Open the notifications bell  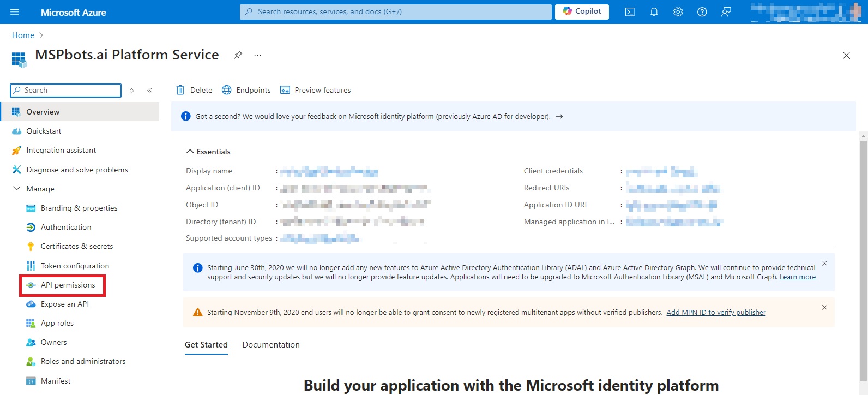tap(654, 12)
